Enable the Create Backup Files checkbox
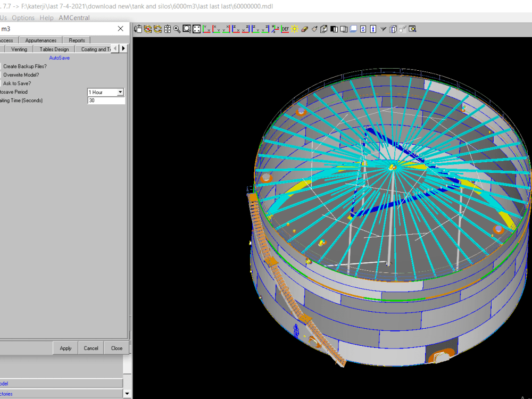This screenshot has height=399, width=532. pyautogui.click(x=2, y=66)
